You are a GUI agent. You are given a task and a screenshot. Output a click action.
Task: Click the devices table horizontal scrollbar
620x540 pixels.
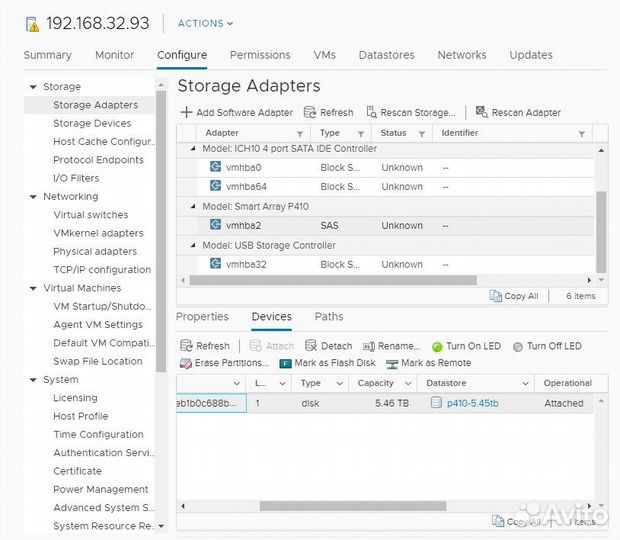(353, 506)
